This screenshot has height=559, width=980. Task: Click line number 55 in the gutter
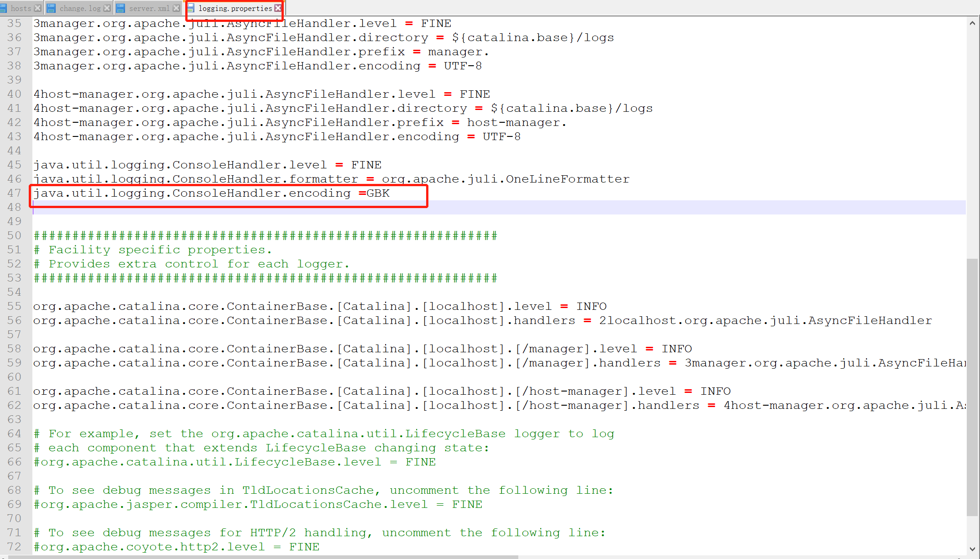point(14,306)
